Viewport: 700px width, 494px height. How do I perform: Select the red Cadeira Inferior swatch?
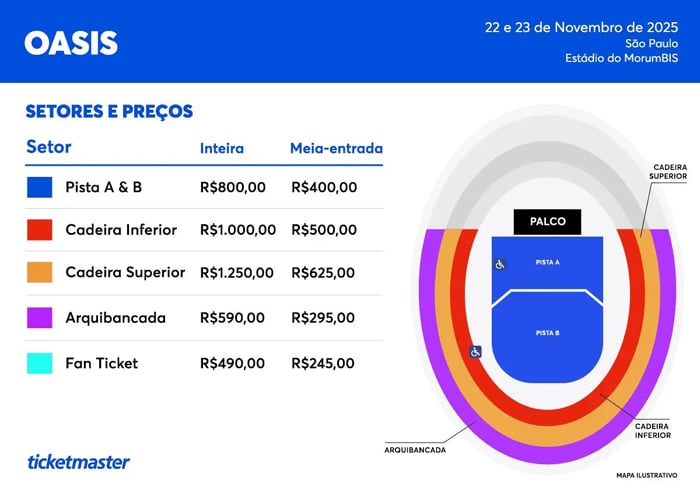click(x=40, y=230)
